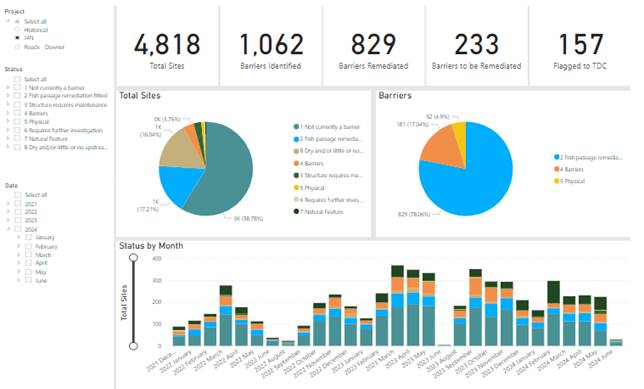Click the '1,062 Barriers Identified' card
The image size is (644, 389).
coord(271,46)
